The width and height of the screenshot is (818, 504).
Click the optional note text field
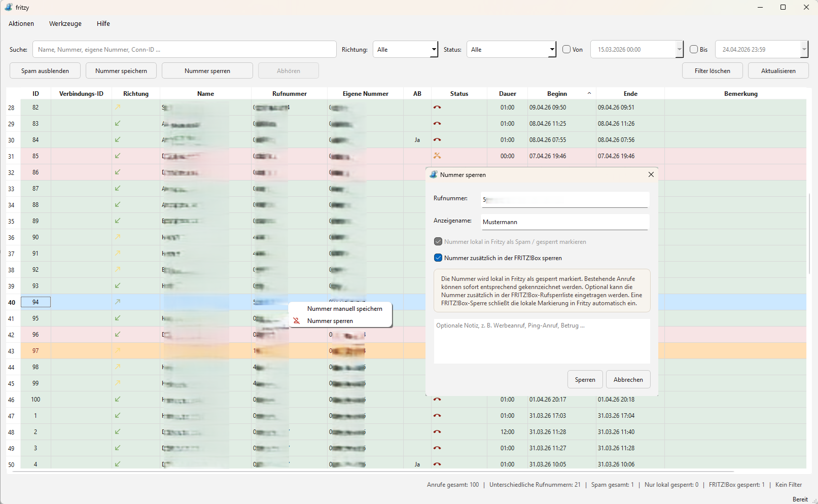pos(542,341)
